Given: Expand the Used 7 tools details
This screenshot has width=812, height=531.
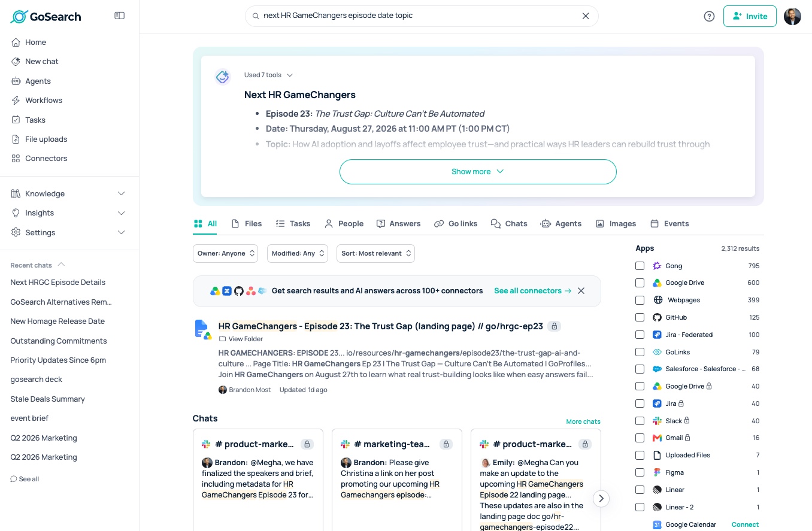Looking at the screenshot, I should coord(268,75).
